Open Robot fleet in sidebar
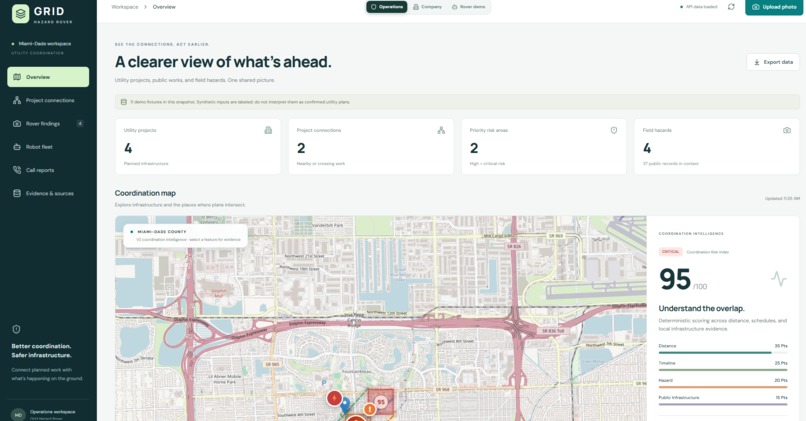806x421 pixels. click(x=48, y=147)
